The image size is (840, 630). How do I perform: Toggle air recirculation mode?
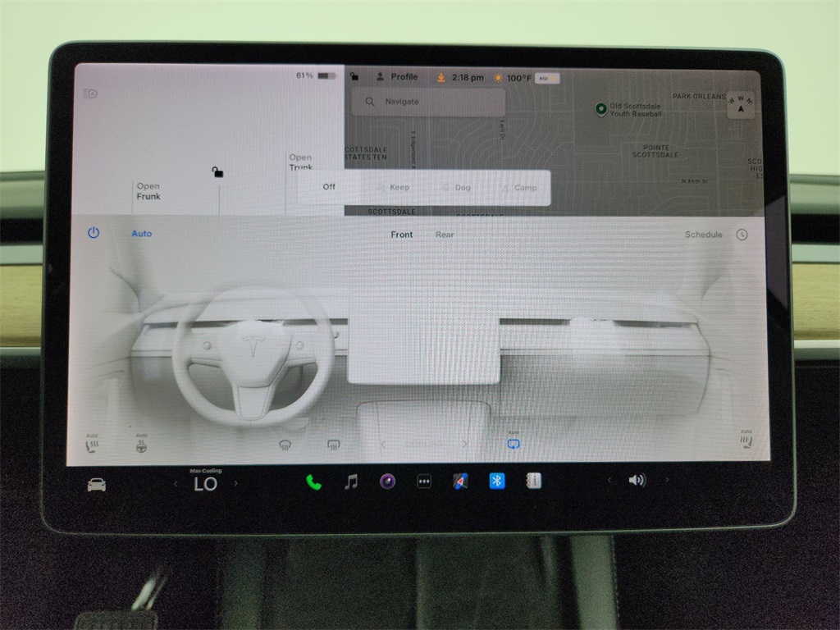(514, 444)
